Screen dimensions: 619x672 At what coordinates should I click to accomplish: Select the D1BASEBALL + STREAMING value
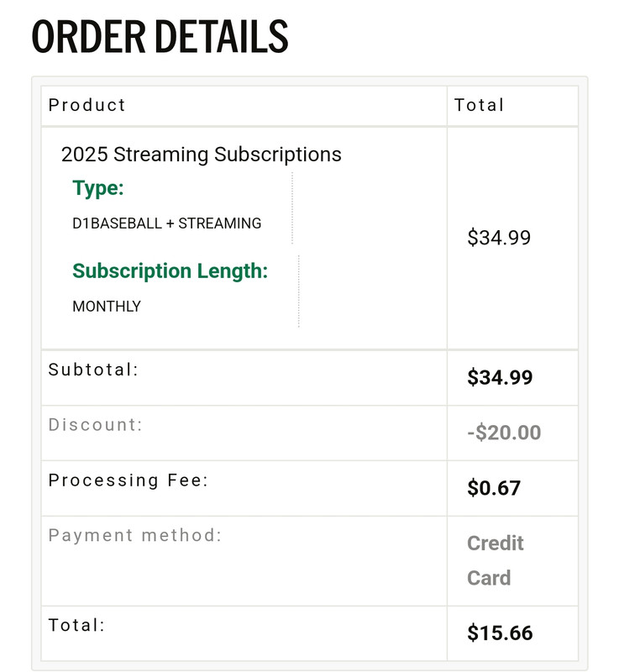[x=166, y=223]
